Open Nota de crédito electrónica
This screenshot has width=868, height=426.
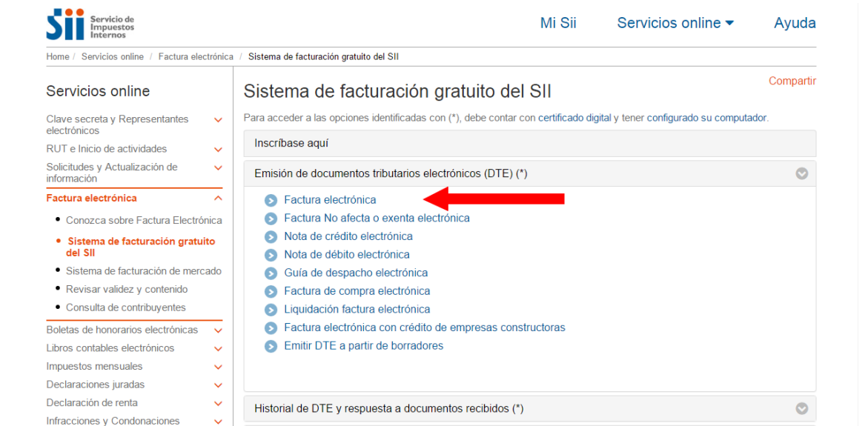click(x=348, y=236)
